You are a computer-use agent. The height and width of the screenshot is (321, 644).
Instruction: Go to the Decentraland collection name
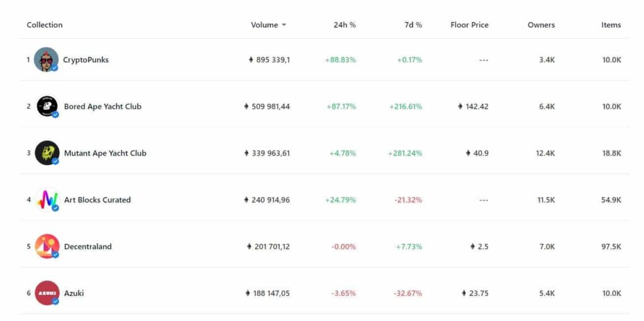point(88,247)
